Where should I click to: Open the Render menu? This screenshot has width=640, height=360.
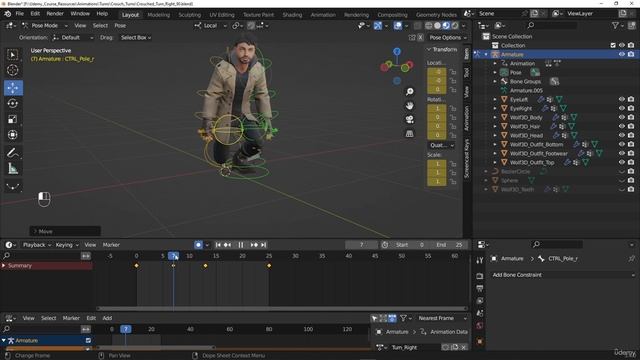coord(55,14)
